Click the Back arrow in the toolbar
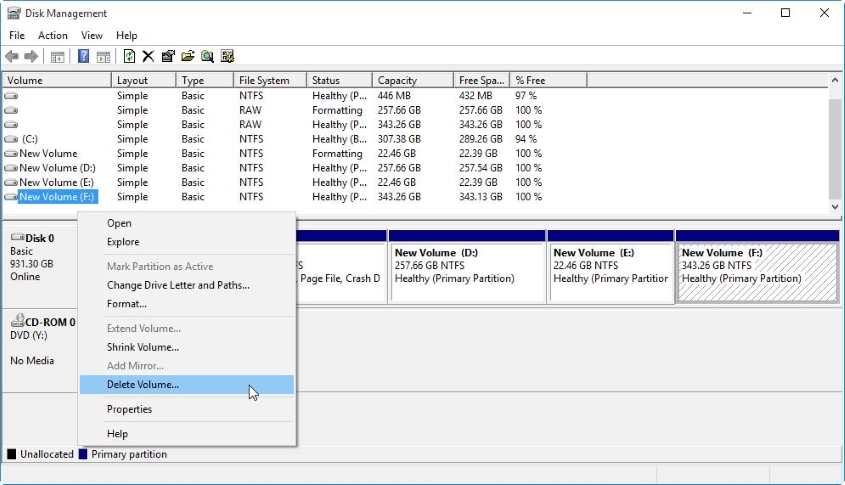The image size is (845, 485). [x=12, y=56]
